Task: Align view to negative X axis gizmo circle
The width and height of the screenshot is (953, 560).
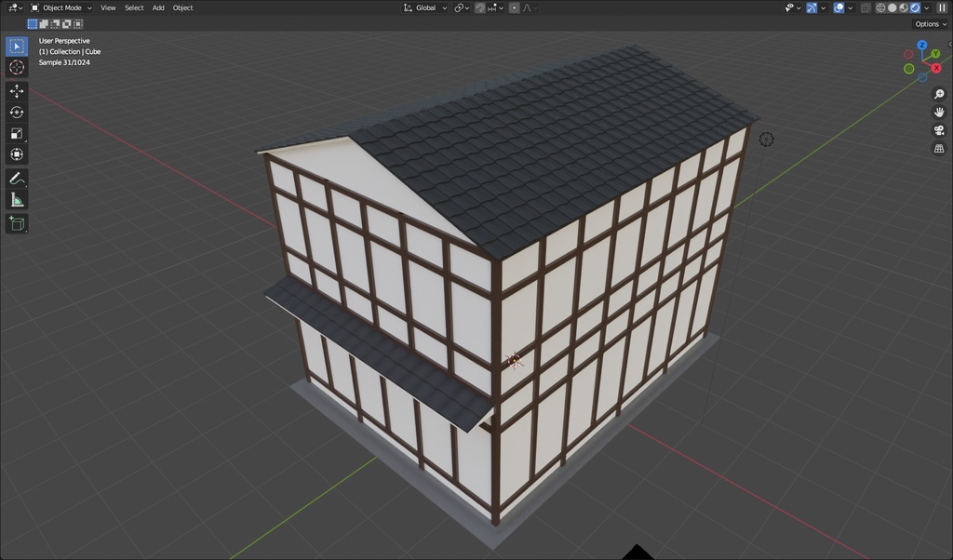Action: 908,55
